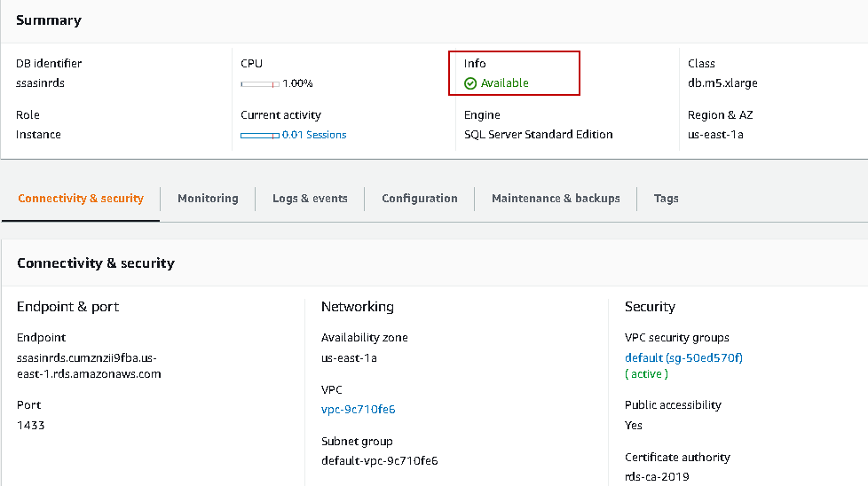The width and height of the screenshot is (868, 486).
Task: Open the Monitoring tab
Action: [x=208, y=199]
